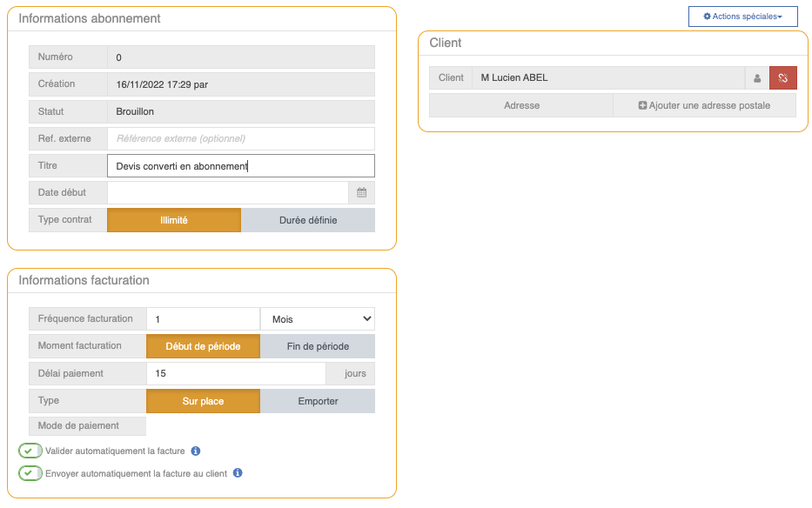Screen dimensions: 812x508
Task: Click Ajouter une adresse postale button
Action: click(704, 105)
